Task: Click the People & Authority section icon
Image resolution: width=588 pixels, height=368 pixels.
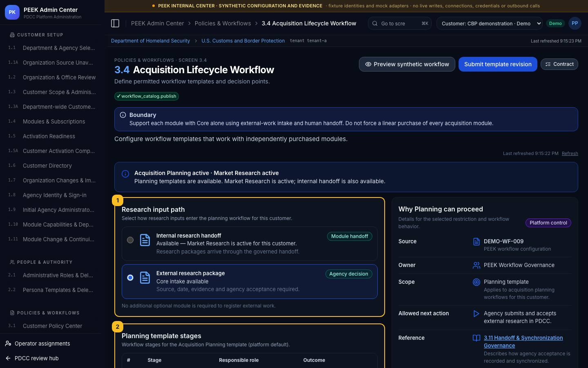Action: tap(12, 262)
